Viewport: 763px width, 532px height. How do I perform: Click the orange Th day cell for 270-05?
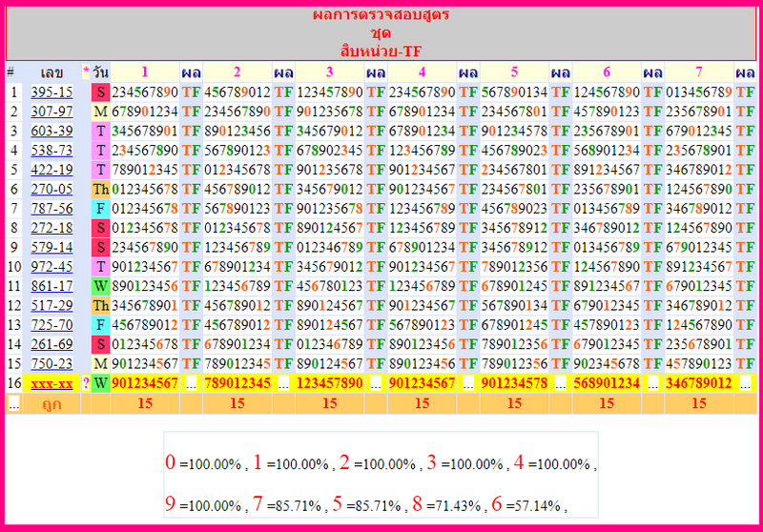tap(100, 189)
